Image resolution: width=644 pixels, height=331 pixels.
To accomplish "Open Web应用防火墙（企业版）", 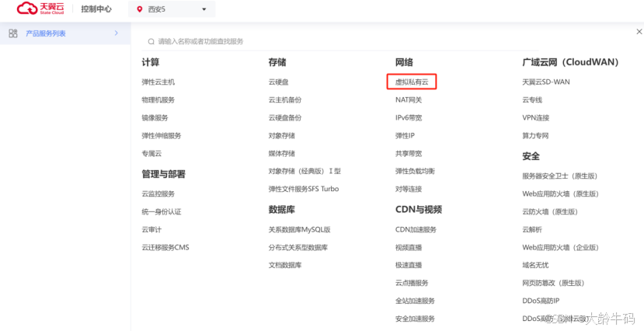I will click(x=561, y=248).
